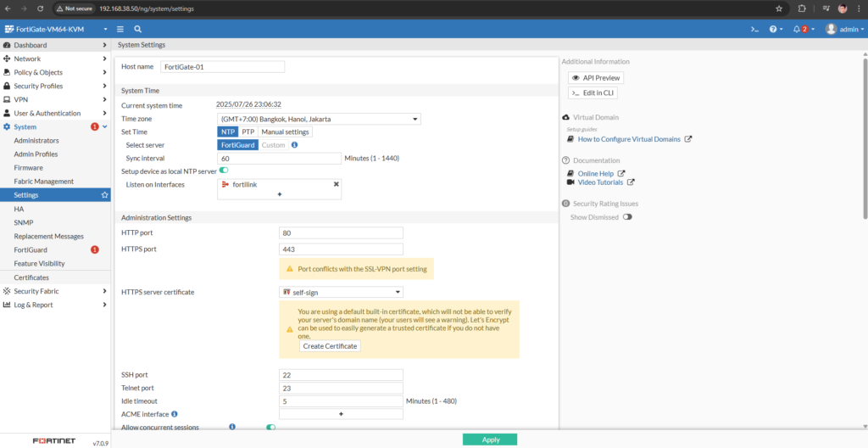This screenshot has width=868, height=448.
Task: Go back in browser history
Action: pyautogui.click(x=7, y=8)
